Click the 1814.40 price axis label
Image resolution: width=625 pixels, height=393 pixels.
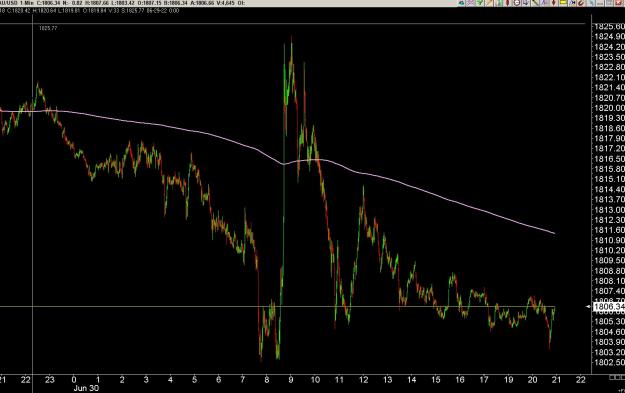click(x=609, y=189)
